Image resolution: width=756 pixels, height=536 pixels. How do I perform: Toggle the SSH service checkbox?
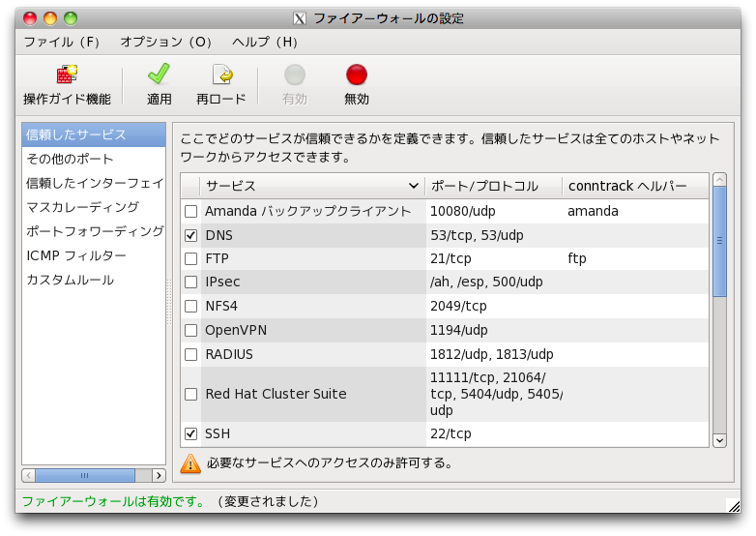tap(191, 433)
